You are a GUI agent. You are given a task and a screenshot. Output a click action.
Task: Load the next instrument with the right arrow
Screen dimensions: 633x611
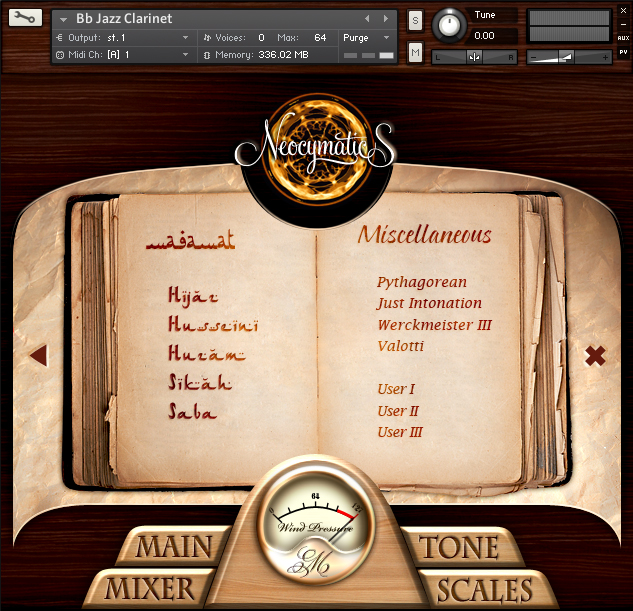386,19
